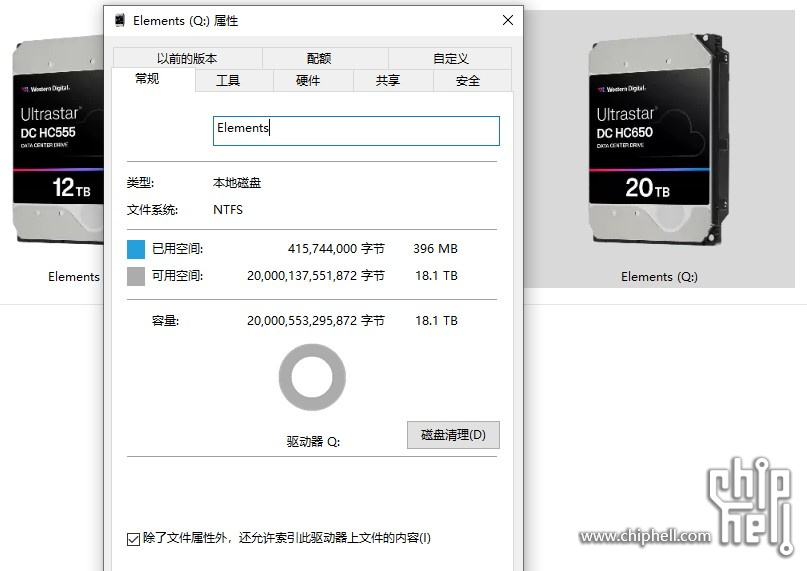Viewport: 807px width, 571px height.
Task: Click the 本地磁盘 type text
Action: tap(237, 183)
